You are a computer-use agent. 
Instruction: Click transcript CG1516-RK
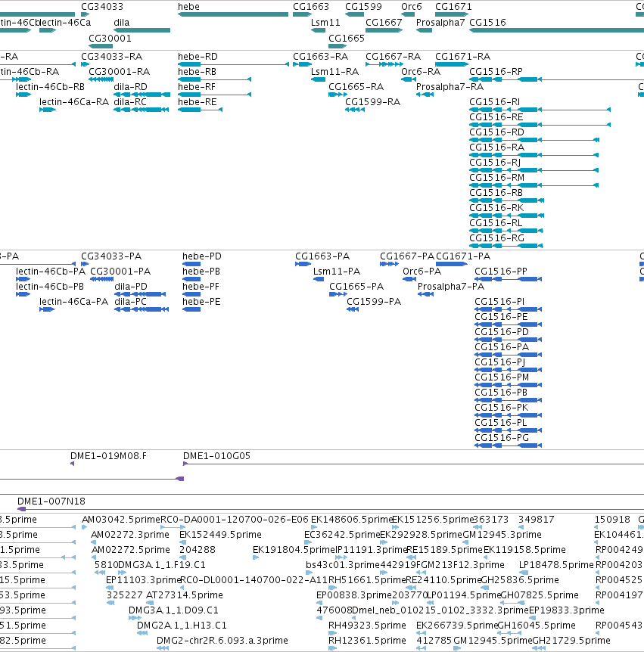point(507,216)
